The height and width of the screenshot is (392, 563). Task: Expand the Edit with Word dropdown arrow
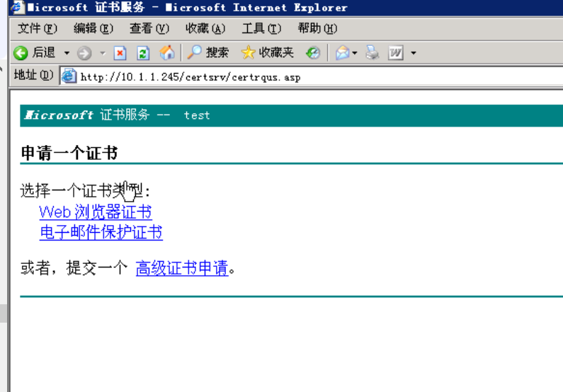(x=414, y=53)
